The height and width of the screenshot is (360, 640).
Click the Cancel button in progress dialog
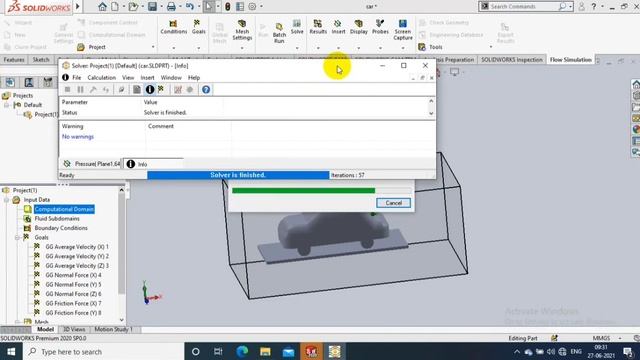click(393, 203)
